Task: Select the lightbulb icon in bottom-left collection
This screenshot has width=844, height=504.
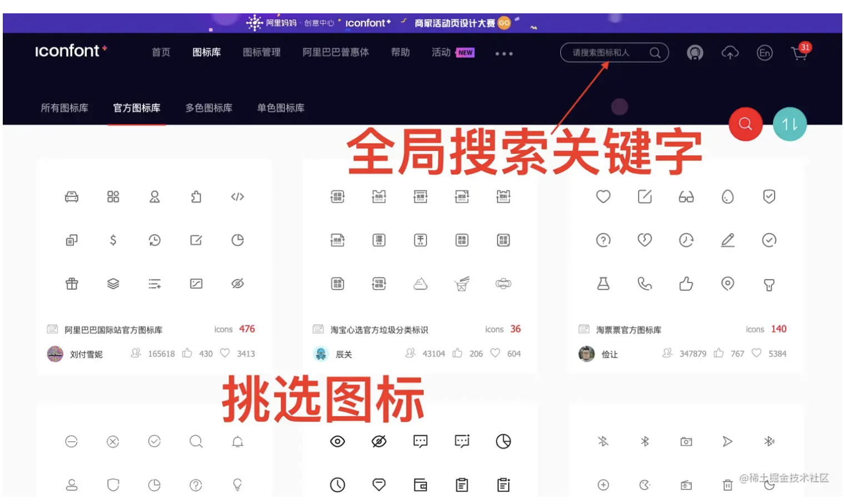Action: 238,485
